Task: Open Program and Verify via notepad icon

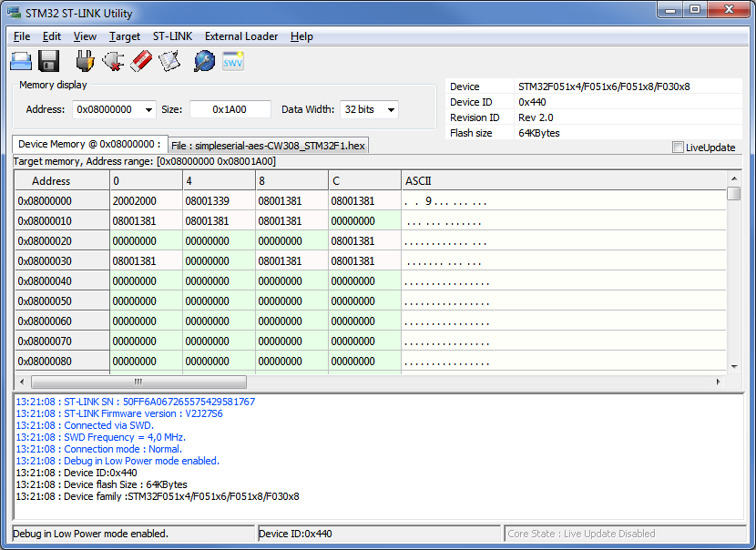Action: [169, 61]
